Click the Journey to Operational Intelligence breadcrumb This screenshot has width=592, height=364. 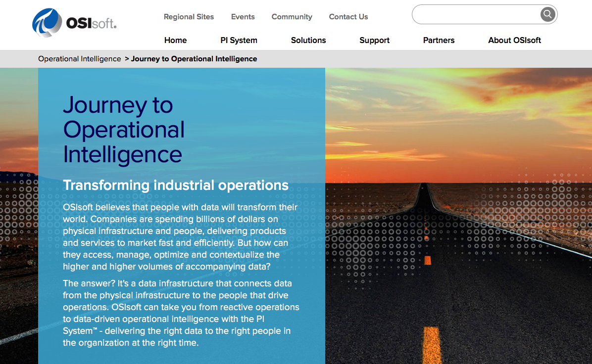click(194, 59)
